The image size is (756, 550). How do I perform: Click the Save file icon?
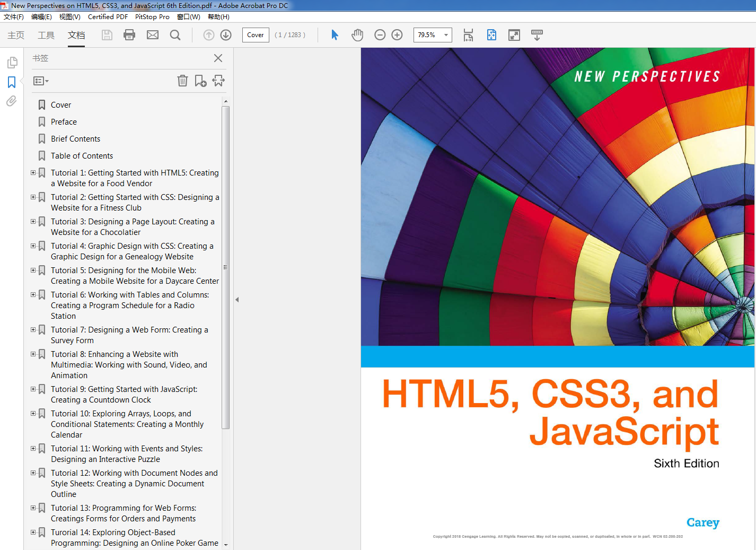pyautogui.click(x=107, y=35)
